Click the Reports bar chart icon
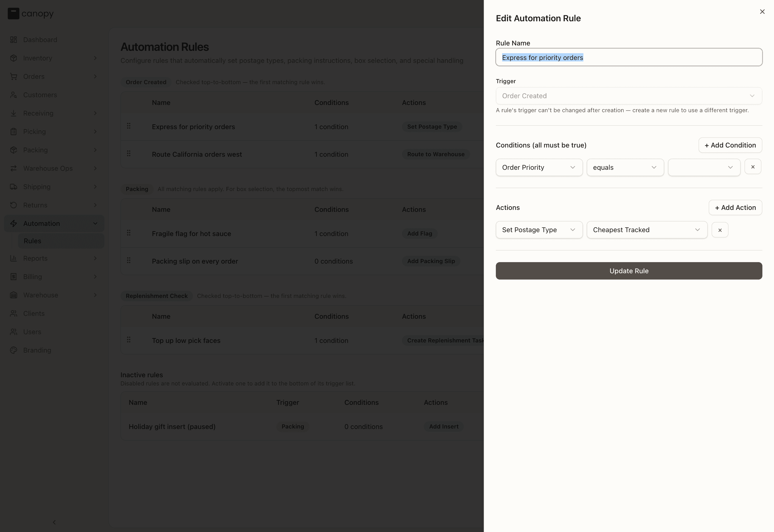Screen dimensions: 774x532 pos(14,258)
